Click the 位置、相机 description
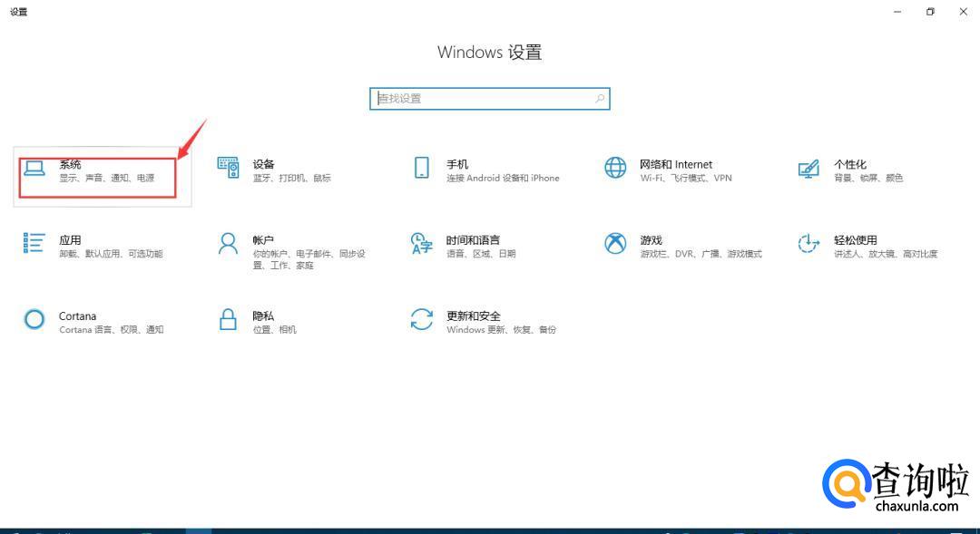The width and height of the screenshot is (980, 534). pyautogui.click(x=274, y=330)
